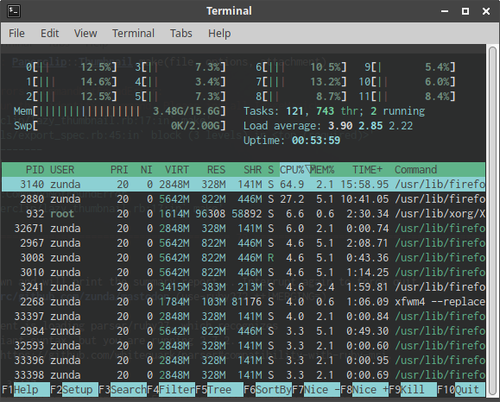Click CPU 7 meter showing 13.2%
Image resolution: width=500 pixels, height=402 pixels.
point(301,82)
